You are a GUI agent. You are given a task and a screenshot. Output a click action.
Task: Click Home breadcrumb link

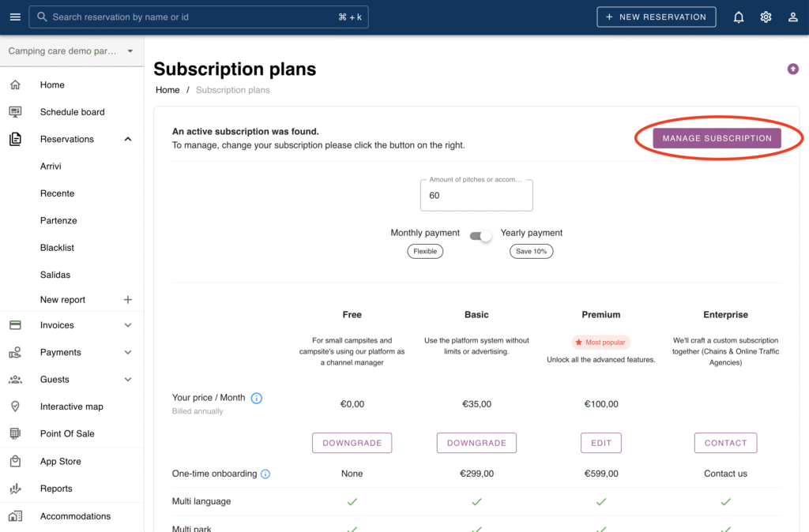pyautogui.click(x=167, y=90)
